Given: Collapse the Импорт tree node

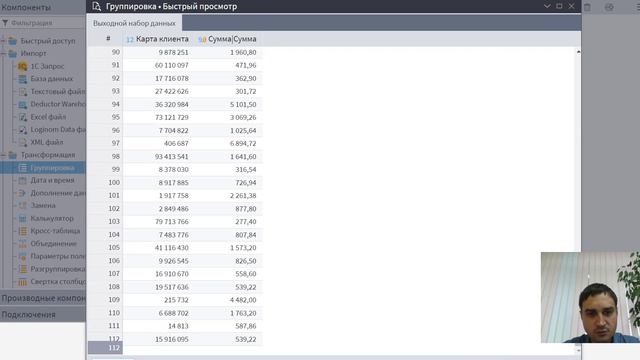Looking at the screenshot, I should click(3, 53).
